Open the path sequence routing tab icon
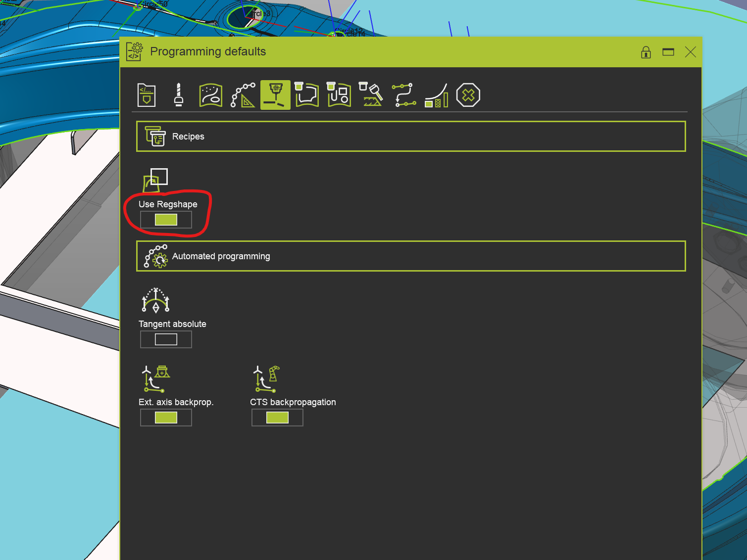 pos(404,95)
